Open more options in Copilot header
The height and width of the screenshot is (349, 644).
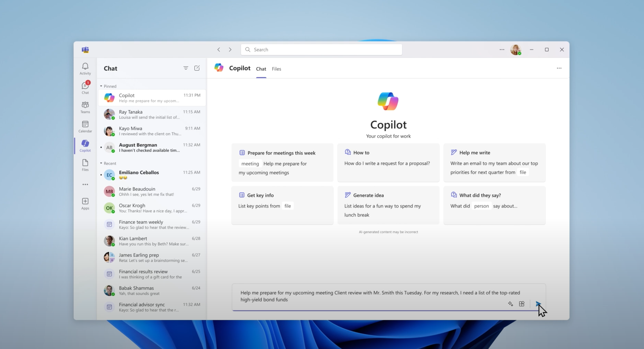click(x=559, y=68)
